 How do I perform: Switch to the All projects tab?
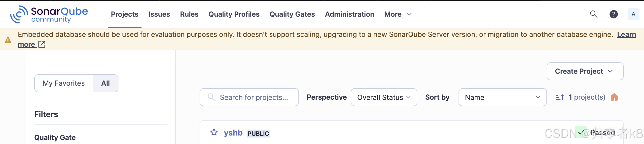pos(105,83)
